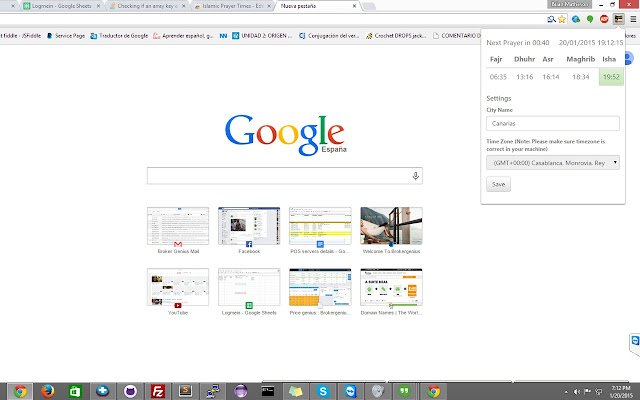Open the green Hangouts taskbar icon
The height and width of the screenshot is (400, 640).
tap(404, 391)
